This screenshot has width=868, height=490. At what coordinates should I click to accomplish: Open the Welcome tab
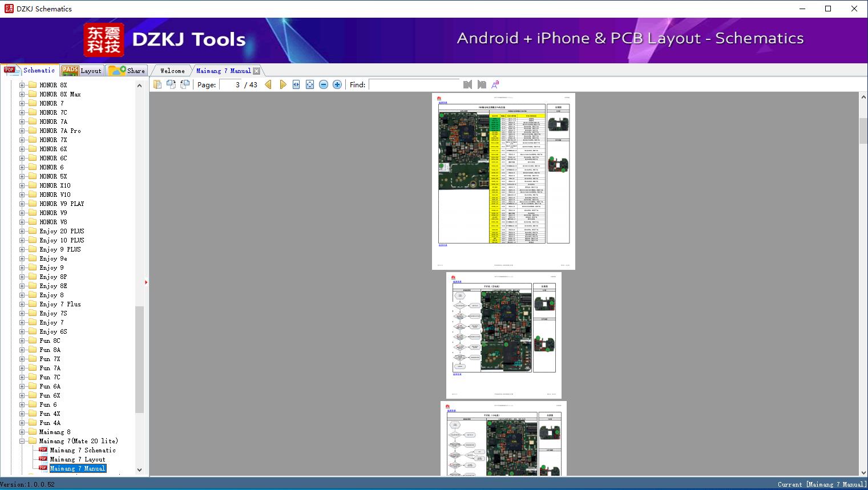pos(172,71)
